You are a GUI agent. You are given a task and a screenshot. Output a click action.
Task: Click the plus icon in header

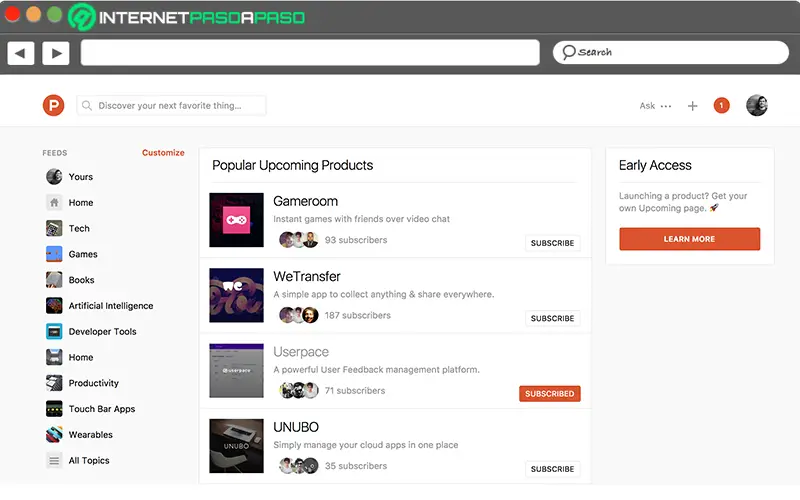point(692,105)
